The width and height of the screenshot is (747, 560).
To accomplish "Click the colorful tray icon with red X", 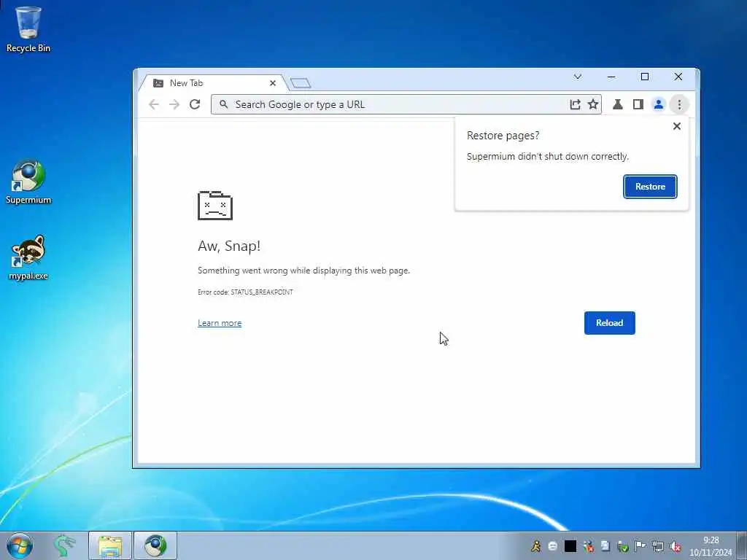I will pyautogui.click(x=589, y=545).
